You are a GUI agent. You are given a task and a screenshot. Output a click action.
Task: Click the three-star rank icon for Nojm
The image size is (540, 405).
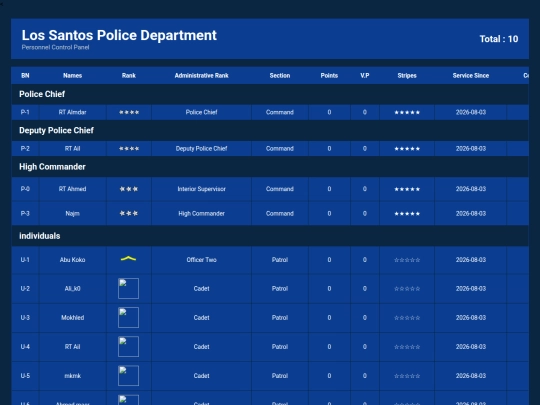[x=129, y=214]
